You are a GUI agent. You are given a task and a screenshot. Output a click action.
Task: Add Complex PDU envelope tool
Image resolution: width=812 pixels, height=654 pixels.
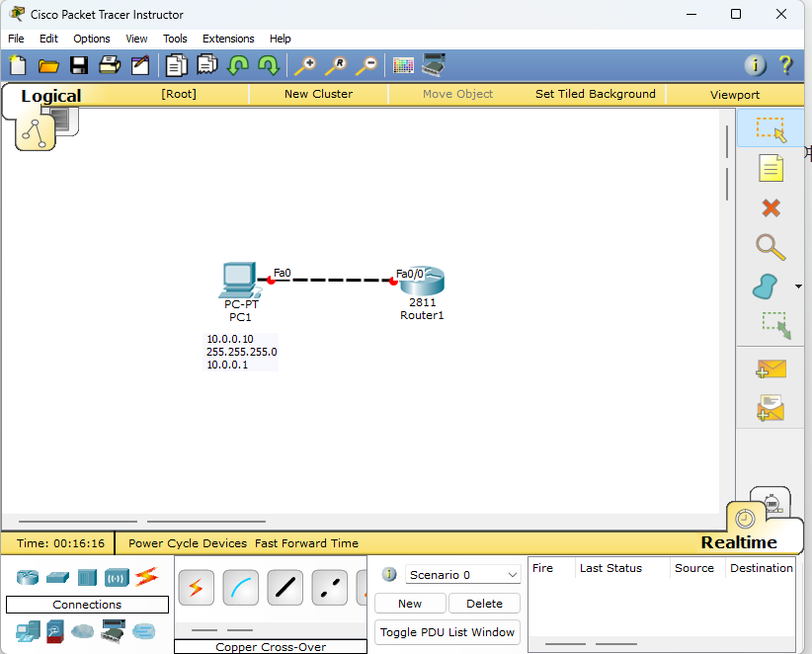click(771, 408)
